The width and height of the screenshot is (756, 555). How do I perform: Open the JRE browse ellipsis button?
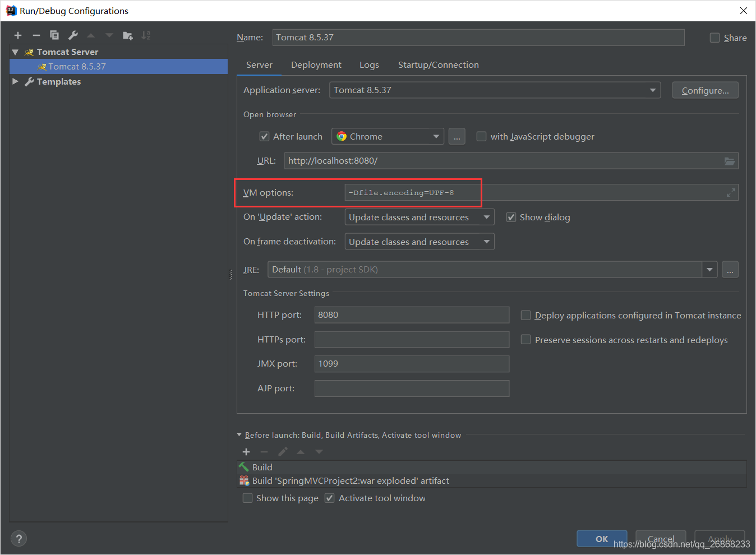pyautogui.click(x=730, y=270)
